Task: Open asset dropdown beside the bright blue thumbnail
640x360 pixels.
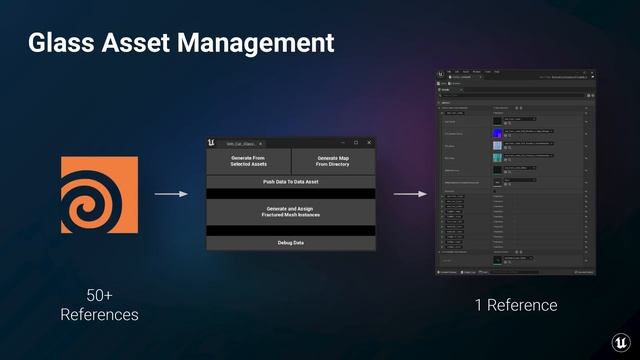Action: pos(528,131)
